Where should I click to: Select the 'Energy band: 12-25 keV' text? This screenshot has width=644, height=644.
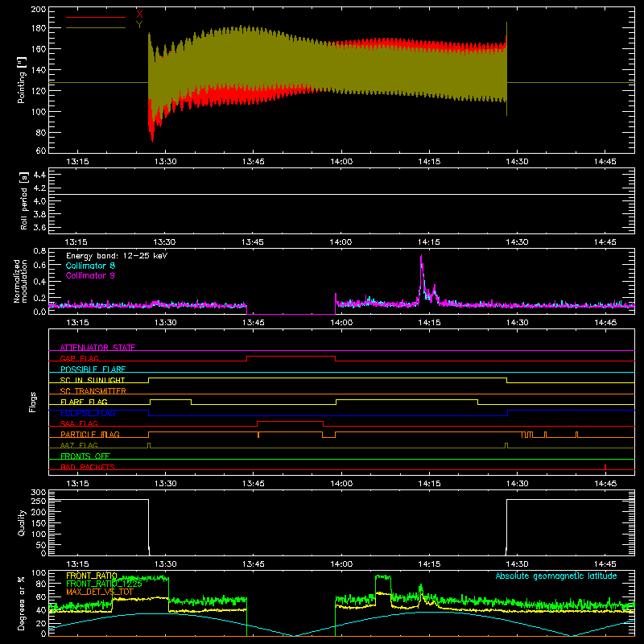pyautogui.click(x=117, y=256)
